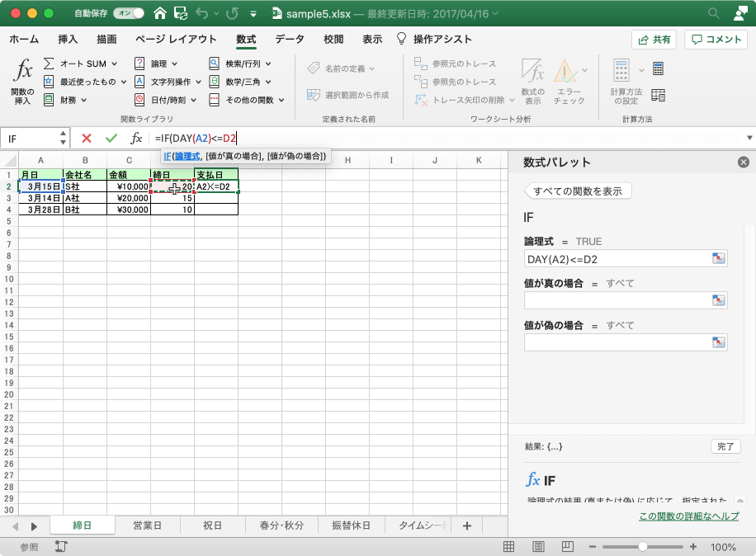This screenshot has height=556, width=756.
Task: Open the Financial functions icon
Action: tap(49, 100)
